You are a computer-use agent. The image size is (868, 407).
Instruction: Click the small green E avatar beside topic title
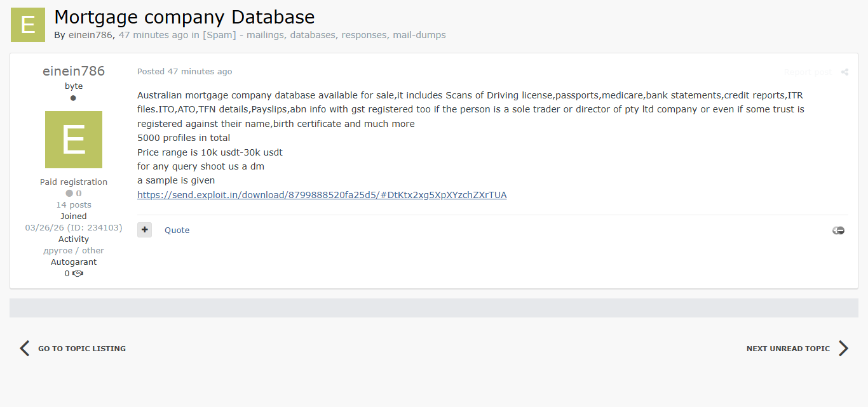point(28,25)
